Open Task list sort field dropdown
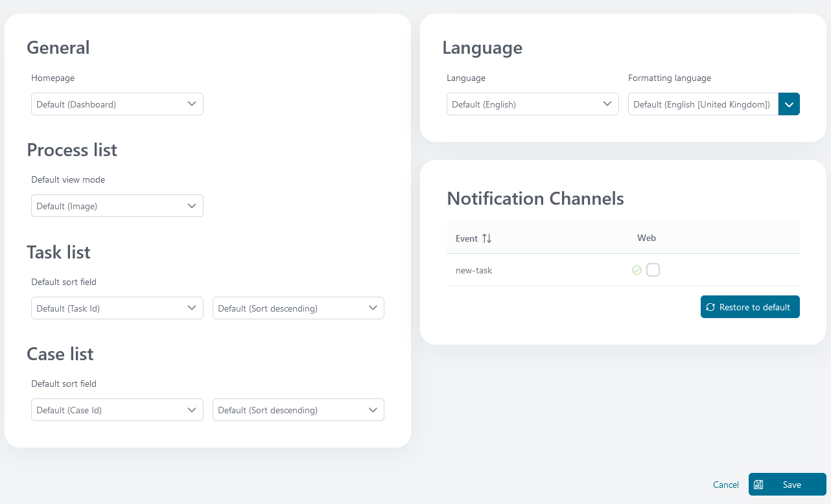 117,308
